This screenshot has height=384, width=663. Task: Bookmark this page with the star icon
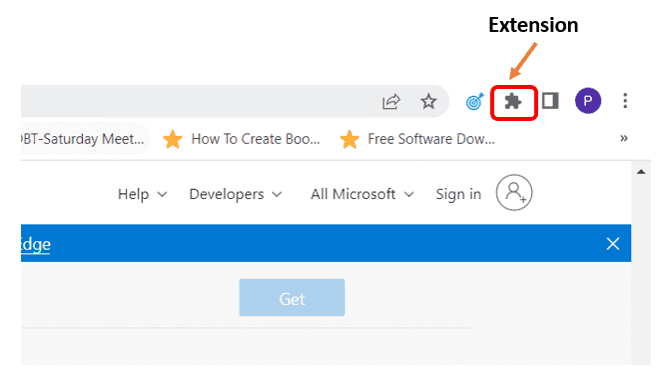pos(428,101)
